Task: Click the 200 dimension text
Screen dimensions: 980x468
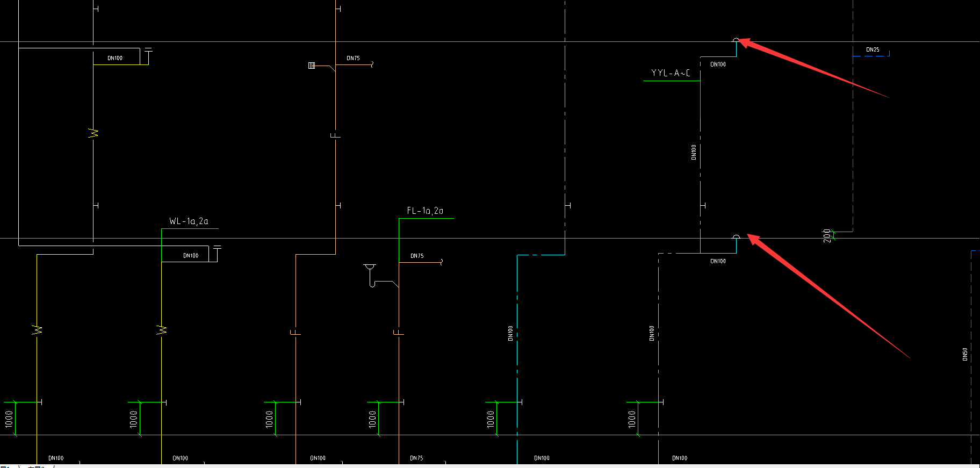Action: click(x=827, y=235)
